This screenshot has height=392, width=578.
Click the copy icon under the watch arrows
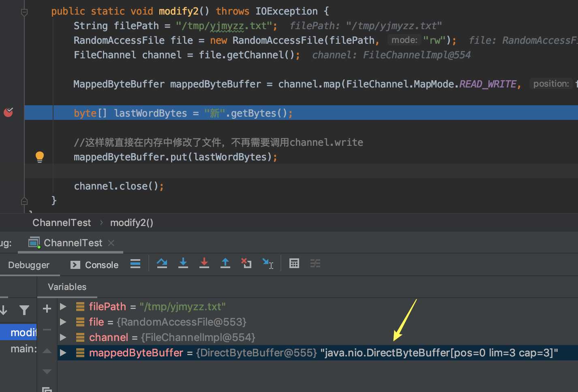click(47, 390)
